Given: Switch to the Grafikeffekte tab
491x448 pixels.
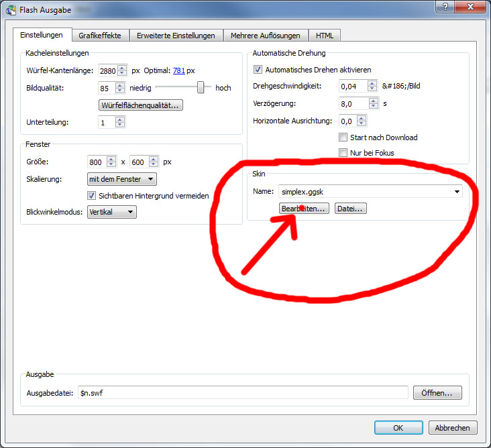Looking at the screenshot, I should pos(99,36).
